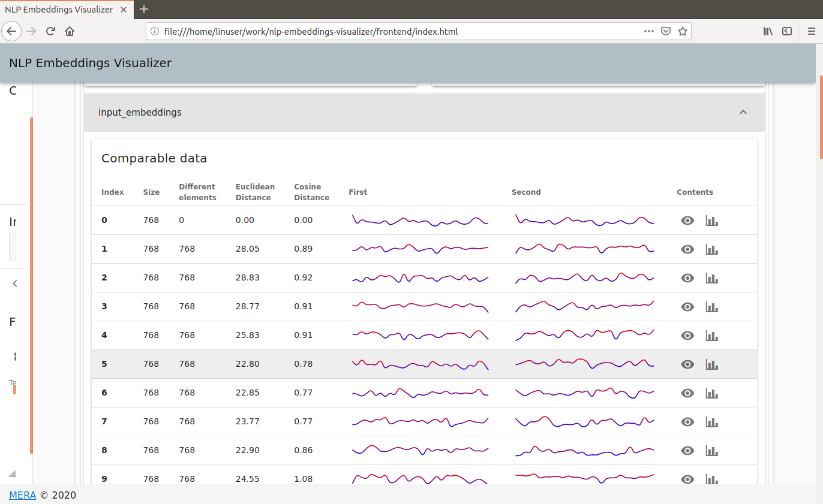View contents with eye icon for row 8

click(x=687, y=451)
